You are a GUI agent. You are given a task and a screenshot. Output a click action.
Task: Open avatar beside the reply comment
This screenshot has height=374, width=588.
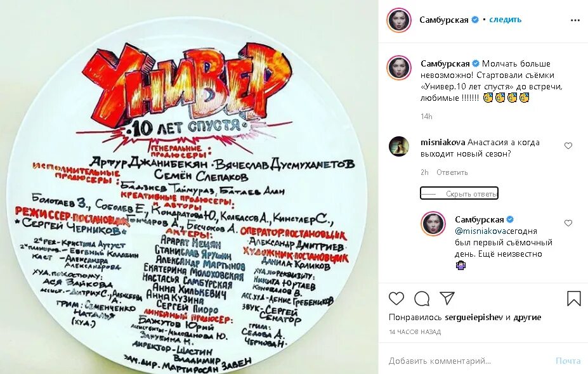click(433, 224)
